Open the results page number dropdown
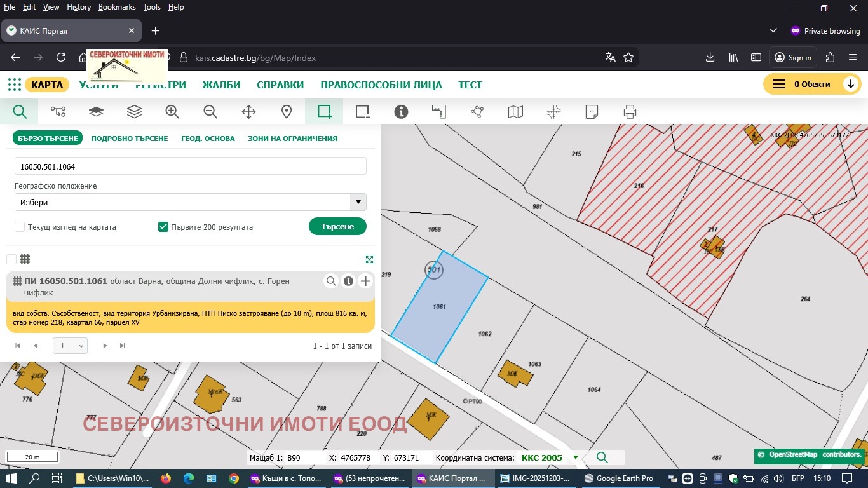 pos(71,346)
